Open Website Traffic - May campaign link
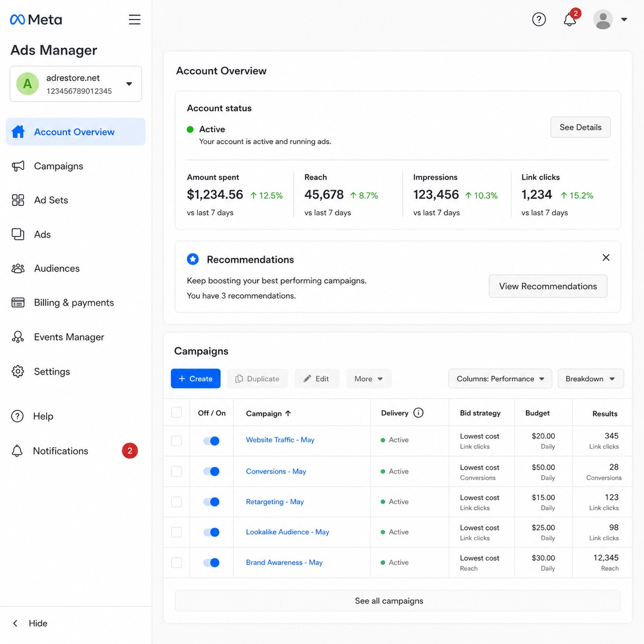Screen dimensions: 644x644 point(280,440)
